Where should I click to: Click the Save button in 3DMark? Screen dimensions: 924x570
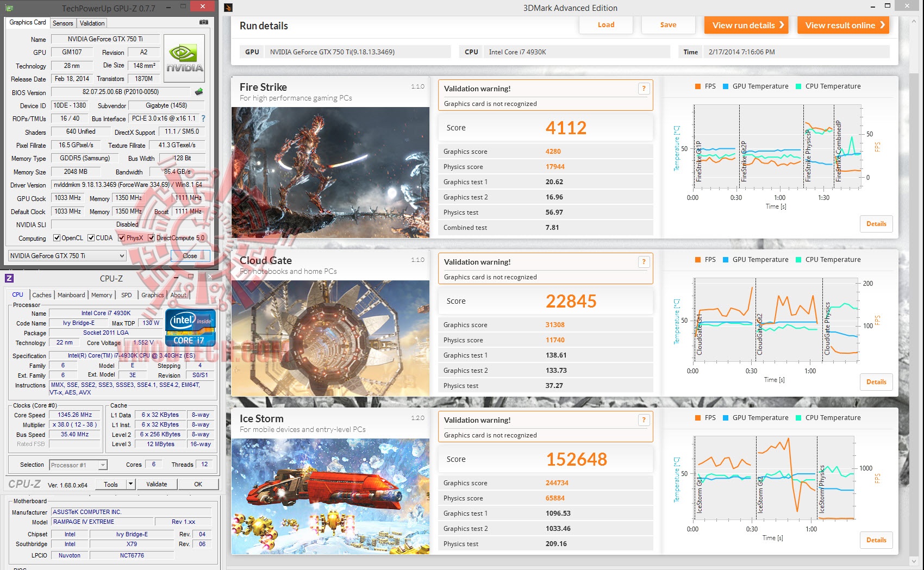[x=669, y=25]
